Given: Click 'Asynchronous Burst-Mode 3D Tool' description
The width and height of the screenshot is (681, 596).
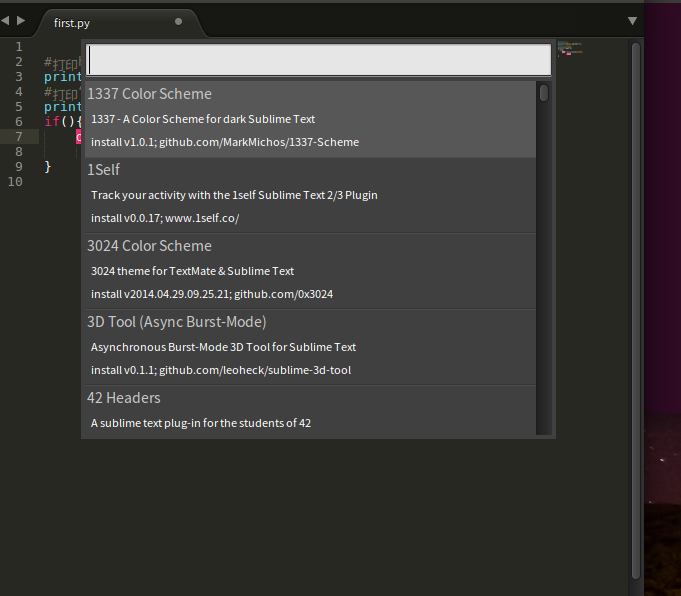Looking at the screenshot, I should tap(223, 347).
